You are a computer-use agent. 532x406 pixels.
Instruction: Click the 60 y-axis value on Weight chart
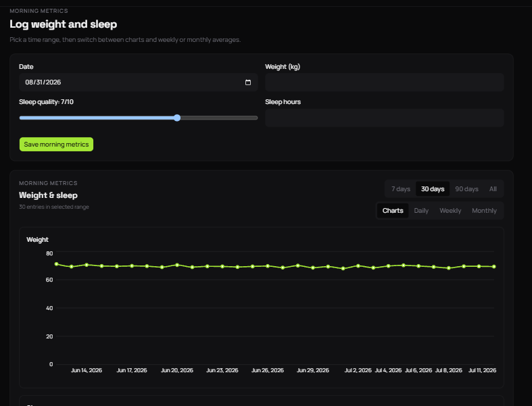click(x=49, y=280)
